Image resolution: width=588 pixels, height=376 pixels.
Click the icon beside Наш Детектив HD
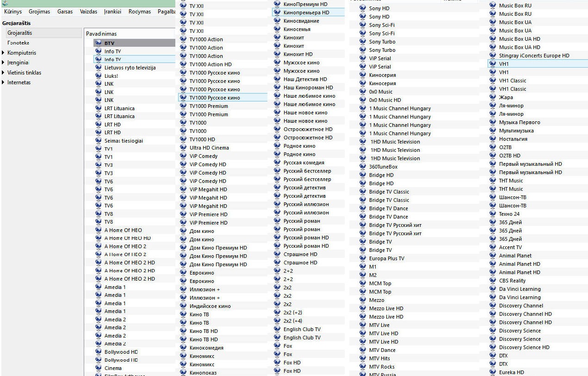click(277, 79)
